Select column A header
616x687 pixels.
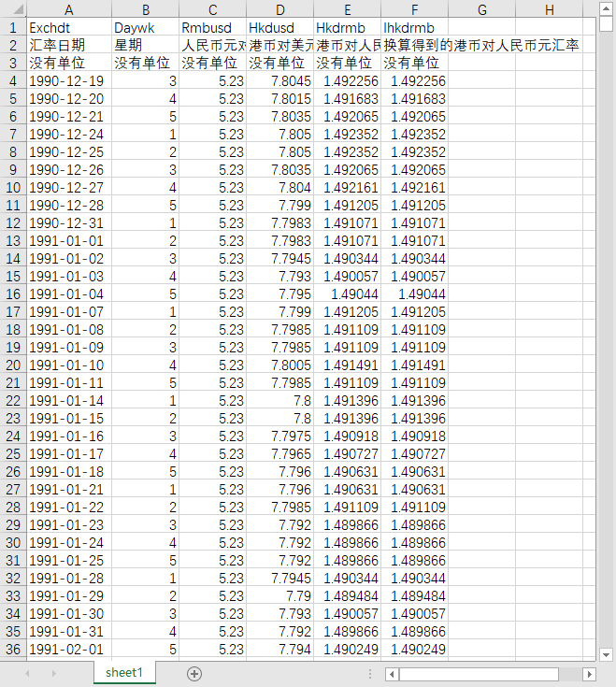point(69,9)
